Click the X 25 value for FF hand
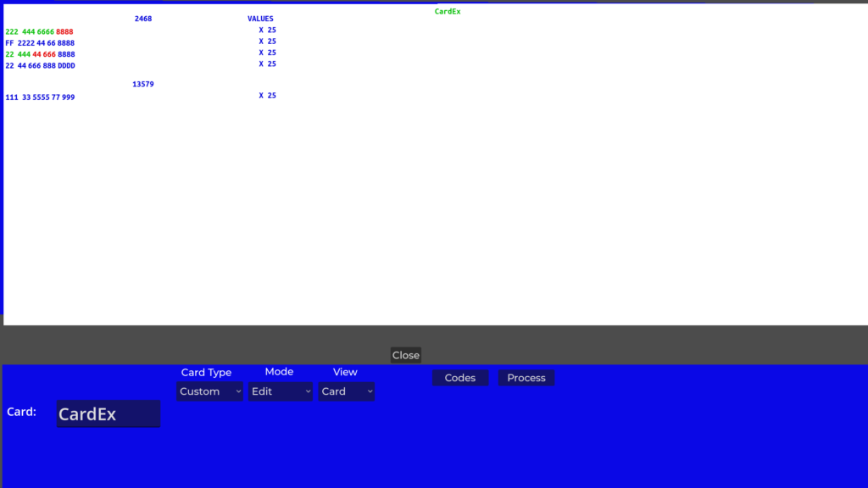The height and width of the screenshot is (488, 868). [x=267, y=42]
